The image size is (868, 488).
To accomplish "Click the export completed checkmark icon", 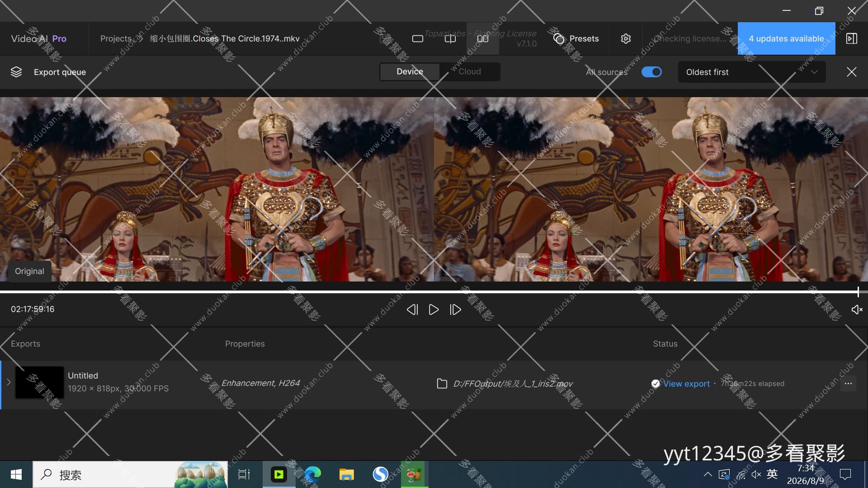I will 656,384.
